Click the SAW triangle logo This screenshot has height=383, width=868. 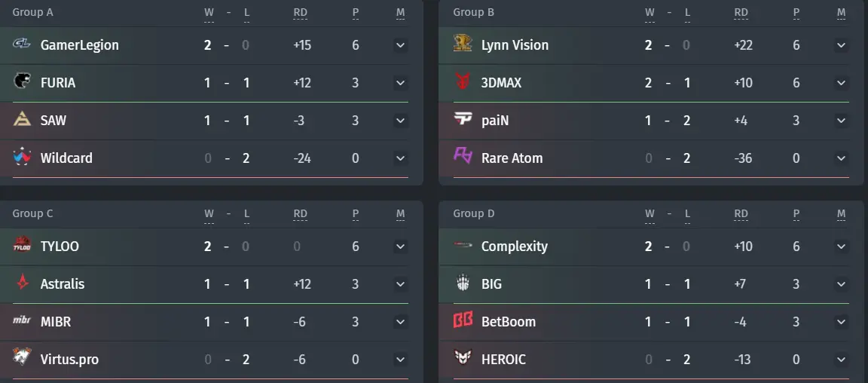22,118
